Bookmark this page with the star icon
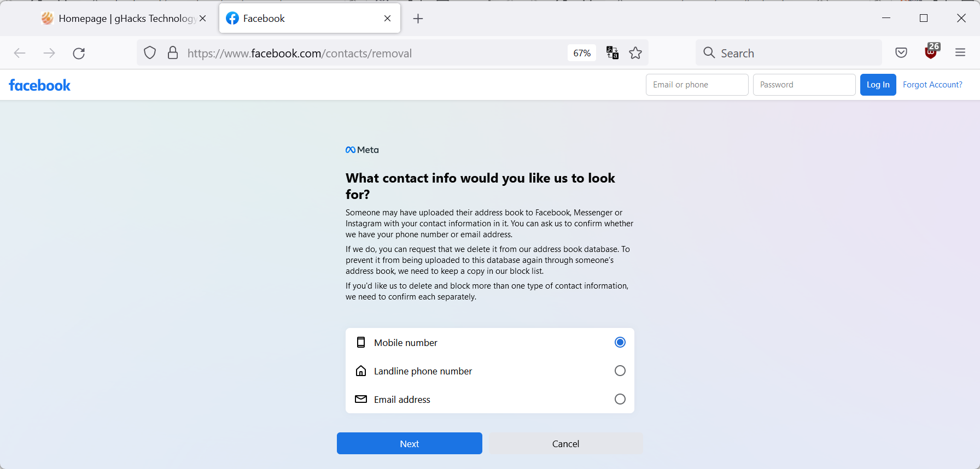Image resolution: width=980 pixels, height=469 pixels. point(635,53)
